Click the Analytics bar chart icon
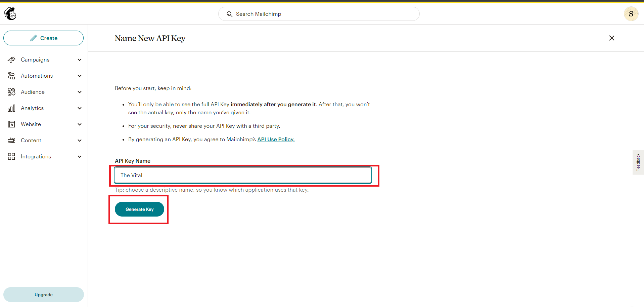Image resolution: width=644 pixels, height=307 pixels. coord(11,108)
